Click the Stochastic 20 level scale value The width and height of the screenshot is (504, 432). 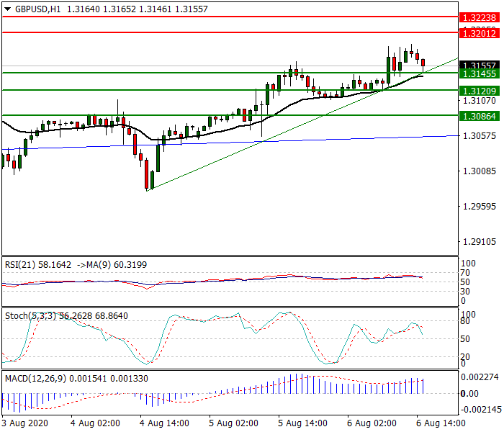(465, 356)
